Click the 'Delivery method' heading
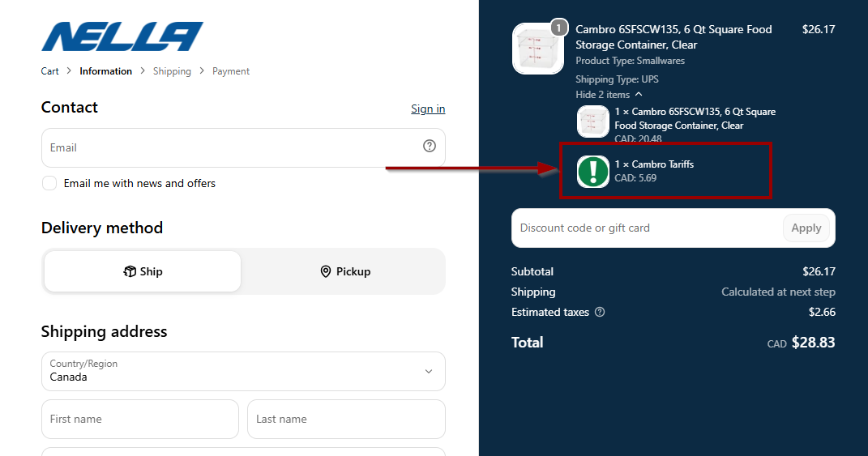 tap(102, 228)
